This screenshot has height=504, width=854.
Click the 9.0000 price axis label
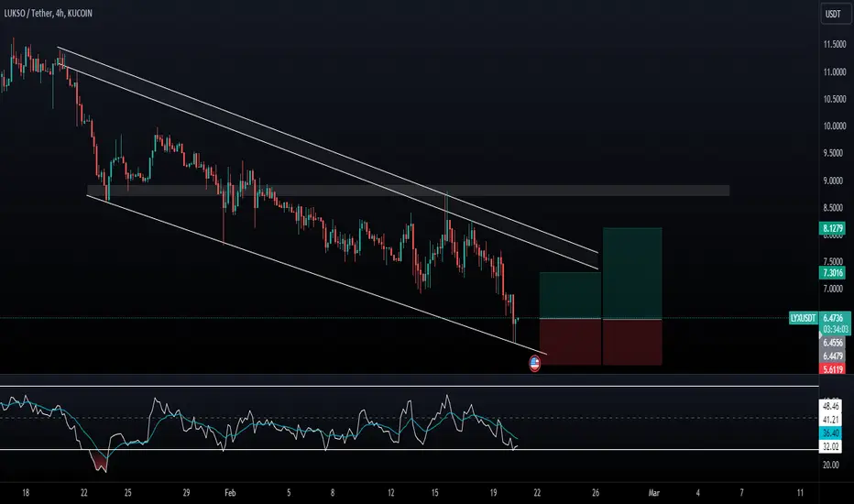(835, 181)
